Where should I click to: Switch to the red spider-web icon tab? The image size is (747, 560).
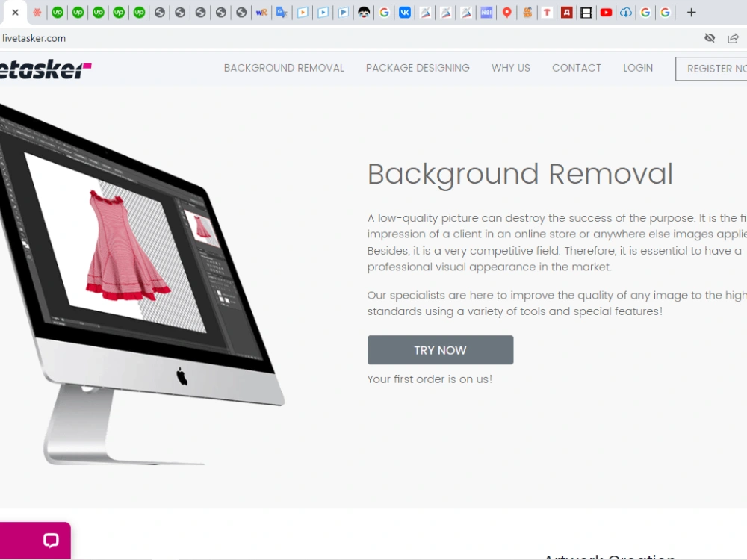pos(37,13)
